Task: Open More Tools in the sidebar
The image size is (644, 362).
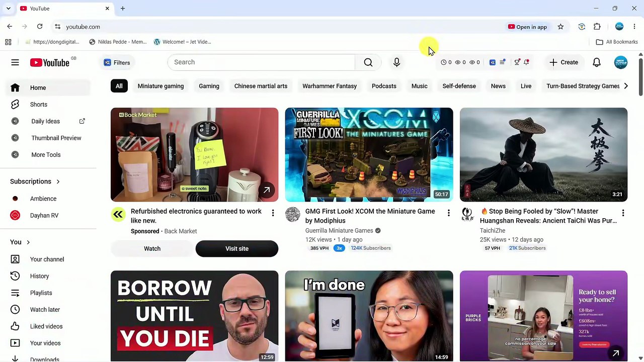Action: [x=48, y=155]
